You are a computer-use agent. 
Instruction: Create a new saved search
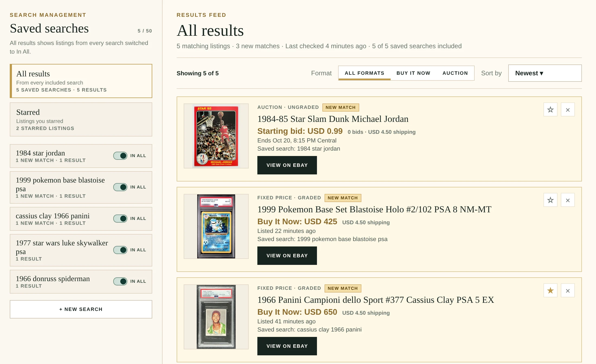coord(81,309)
